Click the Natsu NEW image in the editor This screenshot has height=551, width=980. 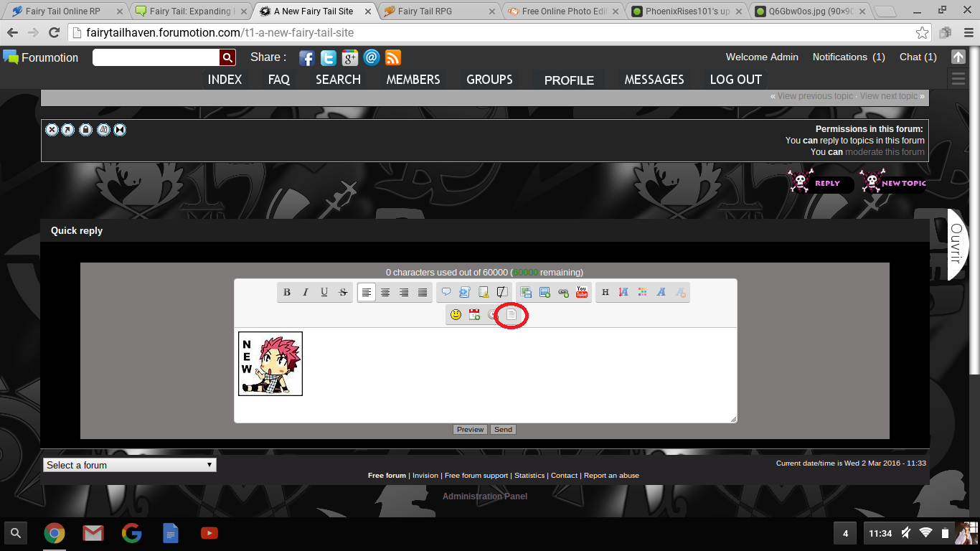point(270,364)
